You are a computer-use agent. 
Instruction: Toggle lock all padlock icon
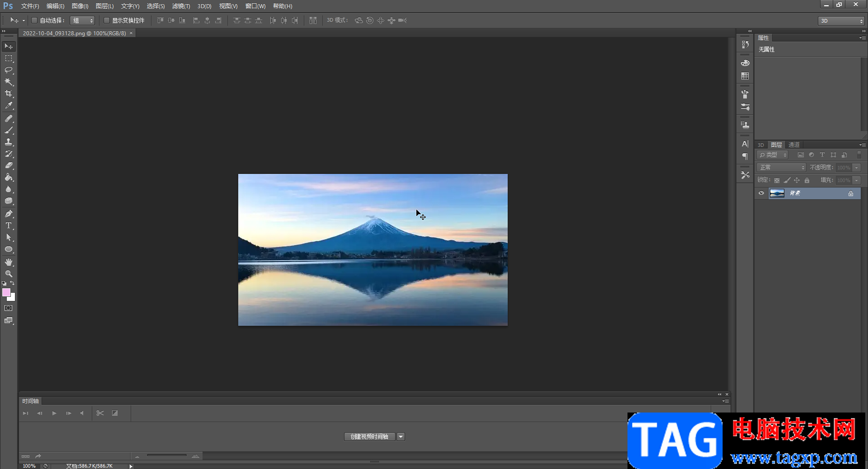807,180
